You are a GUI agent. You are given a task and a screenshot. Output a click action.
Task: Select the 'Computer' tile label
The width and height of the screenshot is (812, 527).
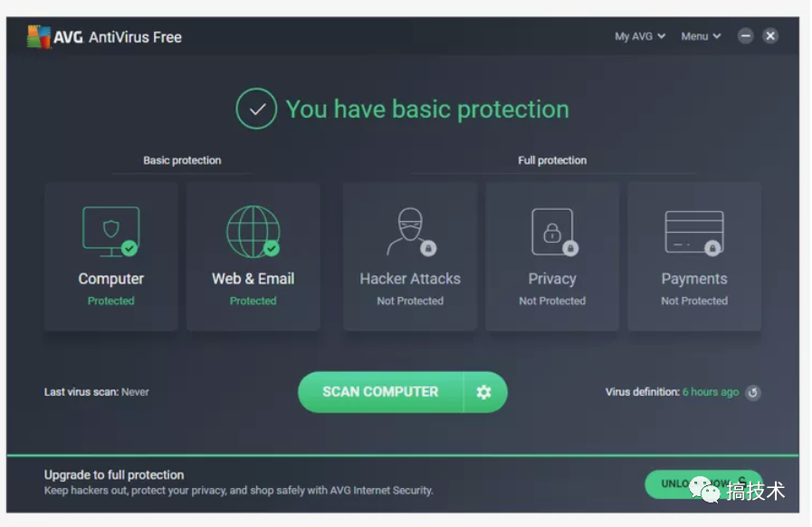tap(110, 279)
